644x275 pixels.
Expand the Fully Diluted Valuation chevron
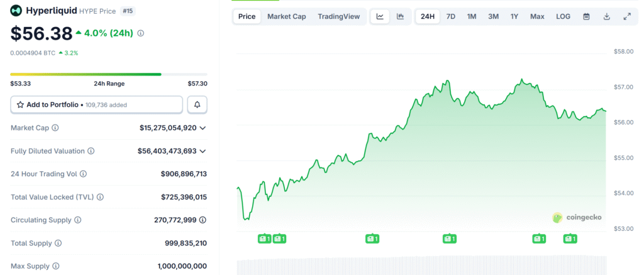203,151
